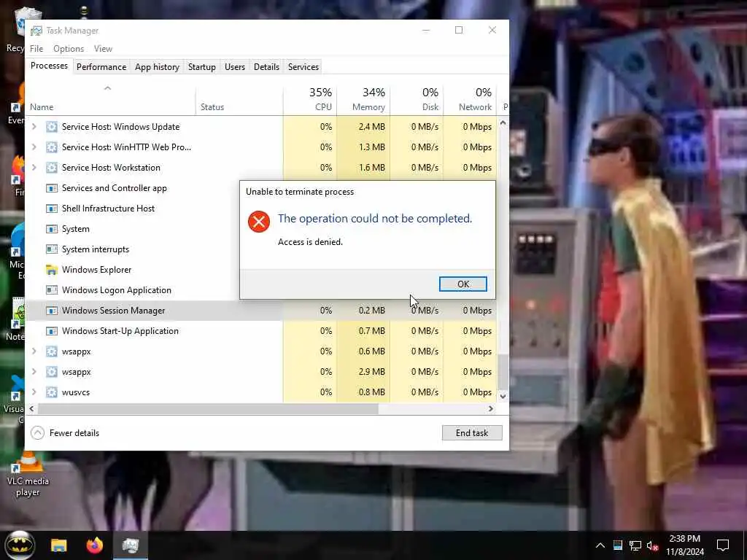Switch to the Performance tab
The width and height of the screenshot is (747, 560).
[x=101, y=66]
